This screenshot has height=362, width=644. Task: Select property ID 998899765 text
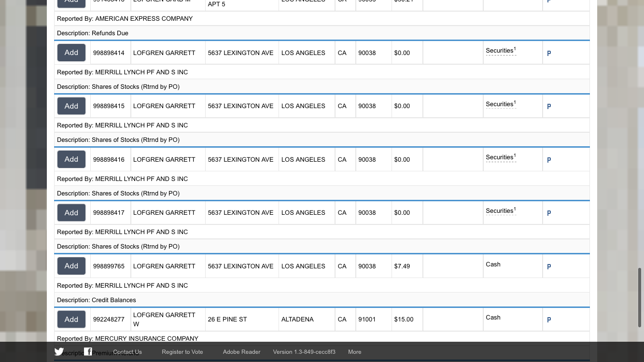[x=109, y=266]
